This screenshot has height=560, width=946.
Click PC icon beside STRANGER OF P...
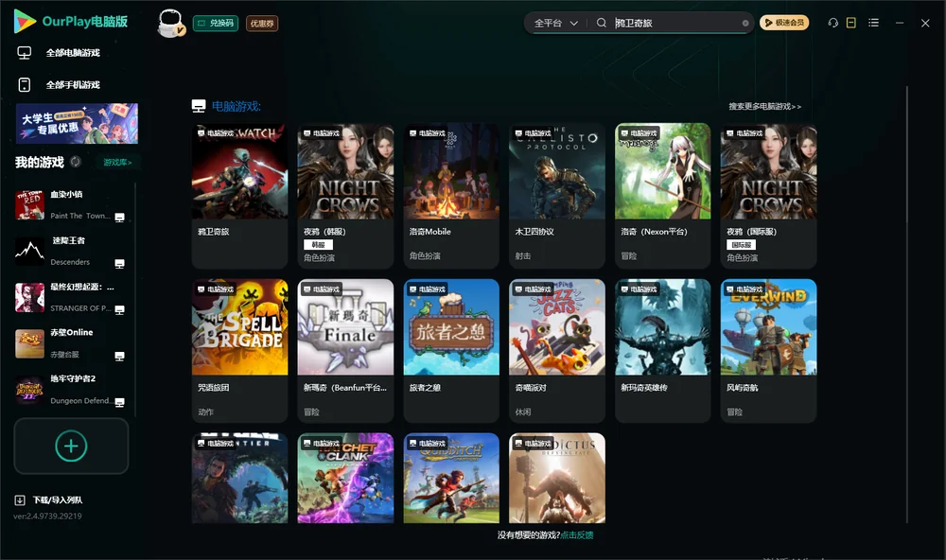click(x=119, y=310)
